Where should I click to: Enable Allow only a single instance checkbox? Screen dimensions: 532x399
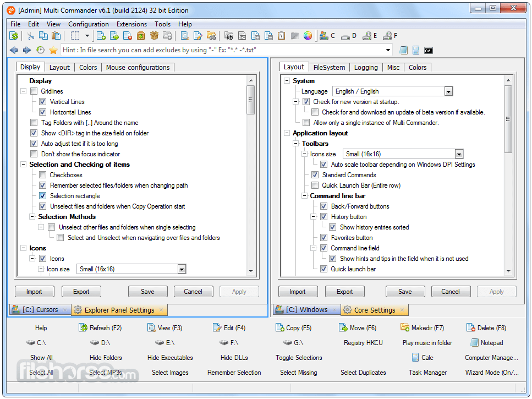pos(306,123)
